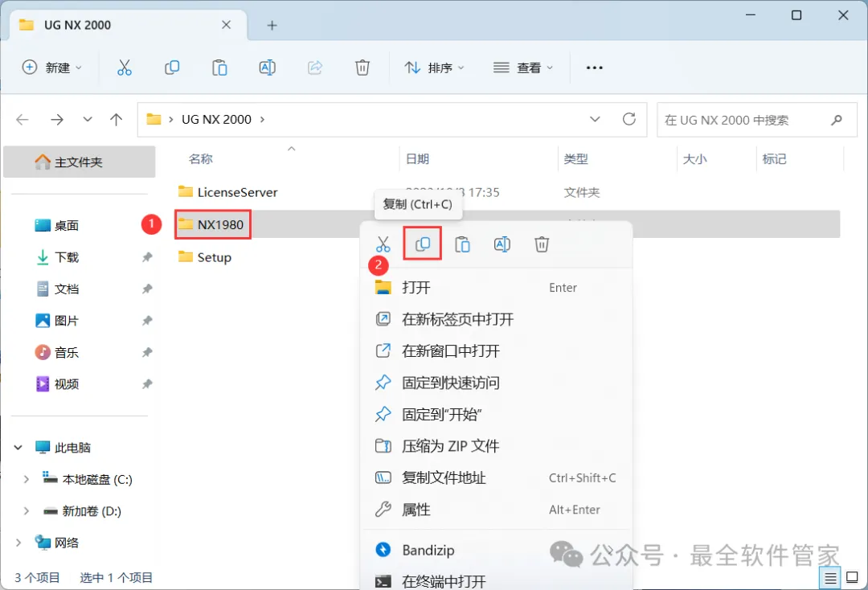Image resolution: width=868 pixels, height=590 pixels.
Task: Open the See more ellipsis menu
Action: click(595, 68)
